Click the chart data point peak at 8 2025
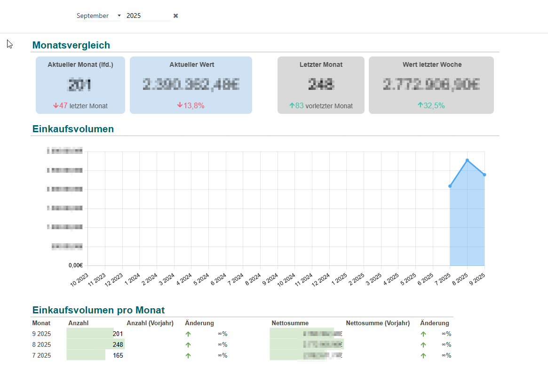548x392 pixels. click(x=467, y=160)
